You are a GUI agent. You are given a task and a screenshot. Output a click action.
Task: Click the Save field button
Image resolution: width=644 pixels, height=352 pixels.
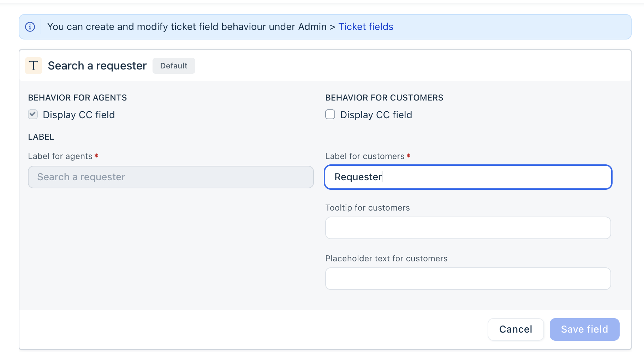584,329
